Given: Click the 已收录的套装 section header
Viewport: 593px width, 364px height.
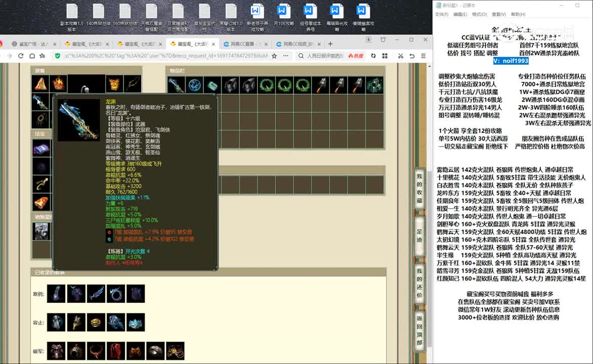Looking at the screenshot, I should (x=208, y=272).
